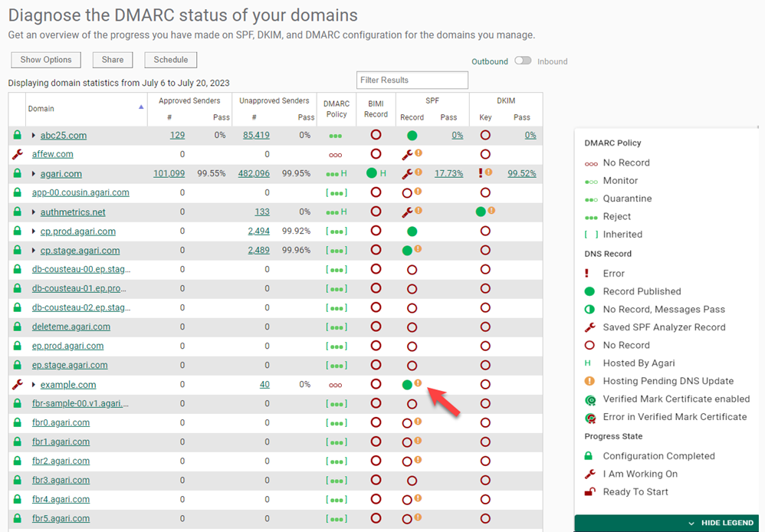
Task: Click the green BIMI record icon for agari.com
Action: click(x=372, y=172)
